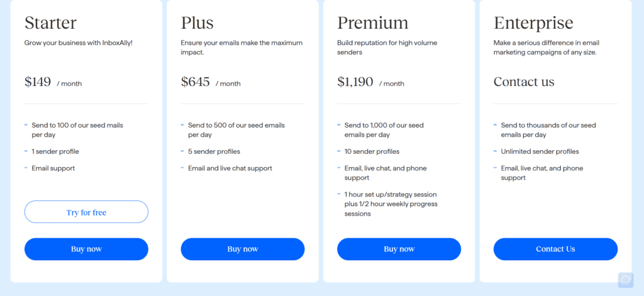Click Buy now under the Plus plan
This screenshot has width=644, height=296.
(243, 249)
